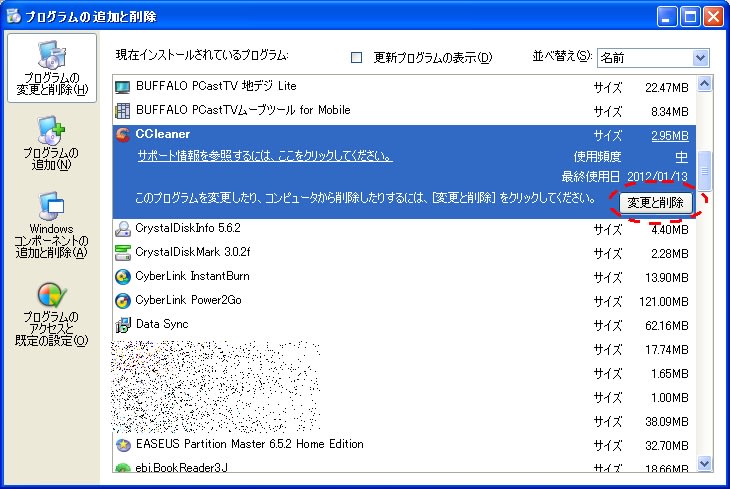The height and width of the screenshot is (489, 730).
Task: Click the Data Sync icon
Action: point(122,325)
